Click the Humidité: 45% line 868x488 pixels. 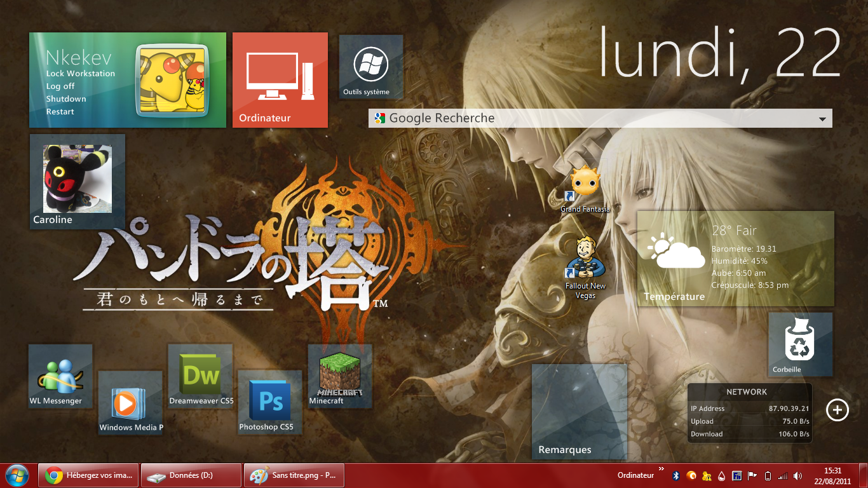coord(739,261)
